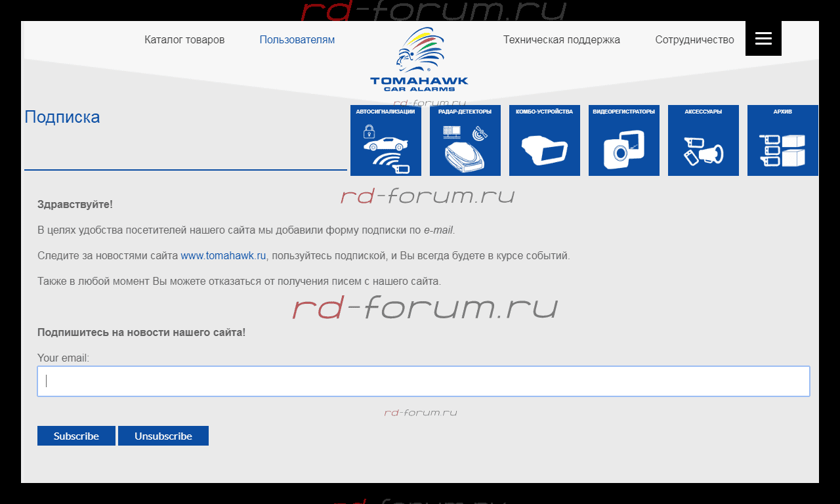Focus the Your email input field
The width and height of the screenshot is (840, 504).
tap(423, 381)
